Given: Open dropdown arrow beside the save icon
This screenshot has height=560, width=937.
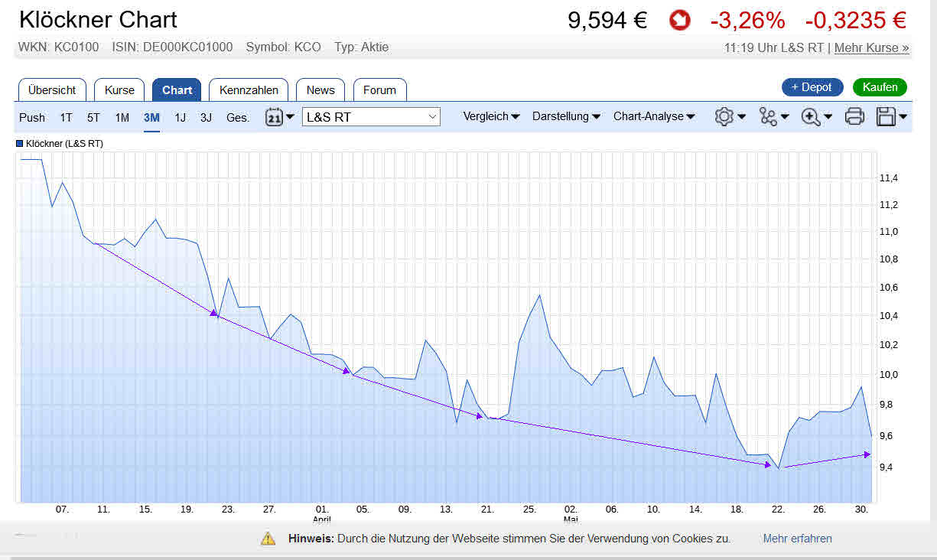Looking at the screenshot, I should coord(903,117).
